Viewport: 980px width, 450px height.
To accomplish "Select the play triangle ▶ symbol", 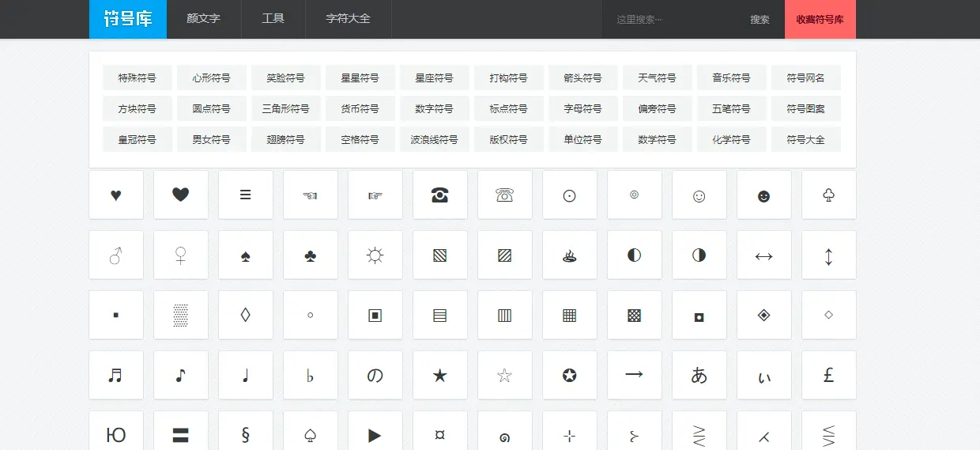I will [375, 433].
